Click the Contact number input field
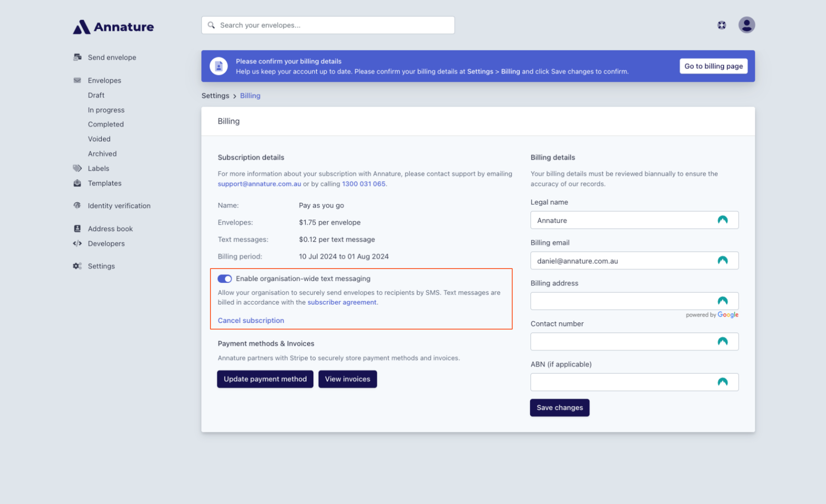This screenshot has width=826, height=504. pyautogui.click(x=634, y=342)
